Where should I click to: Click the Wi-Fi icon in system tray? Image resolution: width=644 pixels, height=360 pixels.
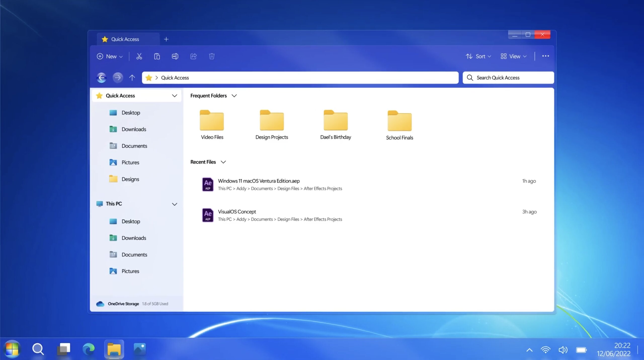(x=545, y=350)
